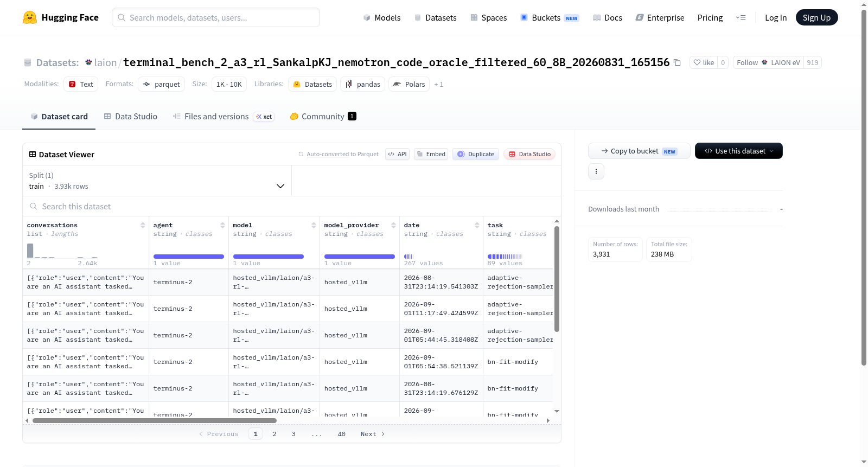Go to page 2 of results
Screen dimensions: 868x467
[275, 434]
